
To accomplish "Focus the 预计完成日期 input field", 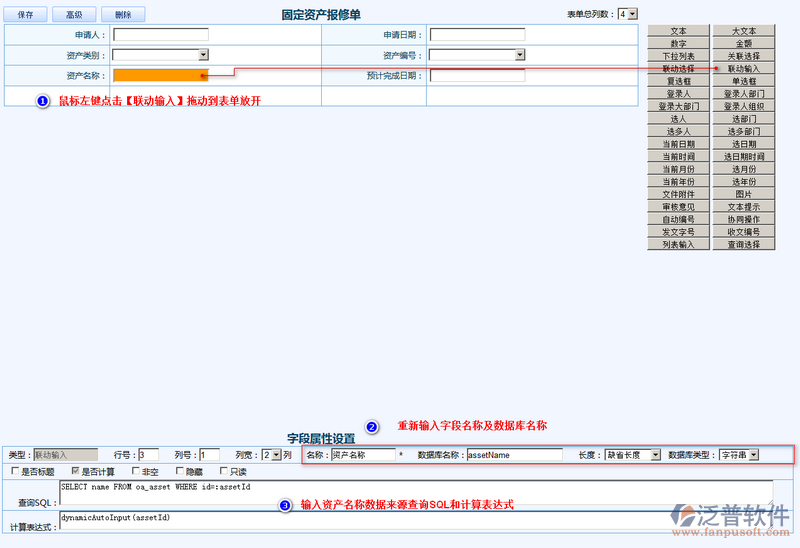I will point(478,76).
